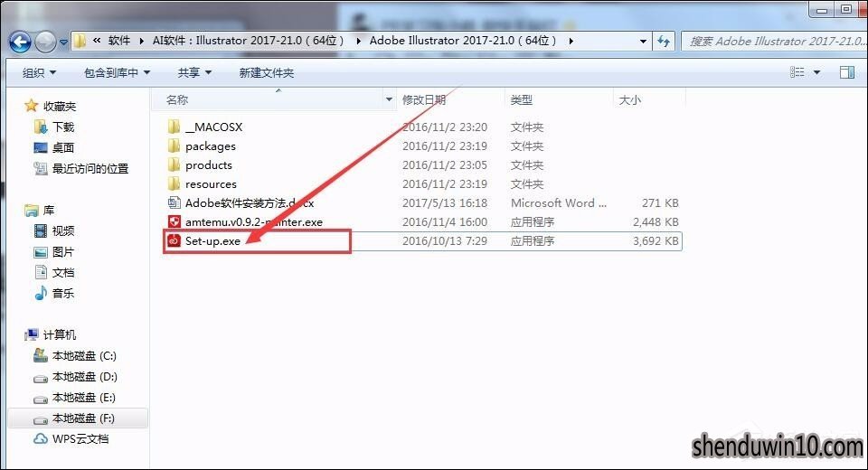Click the refresh button beside address bar
Screen dimensions: 868x470
[x=663, y=41]
